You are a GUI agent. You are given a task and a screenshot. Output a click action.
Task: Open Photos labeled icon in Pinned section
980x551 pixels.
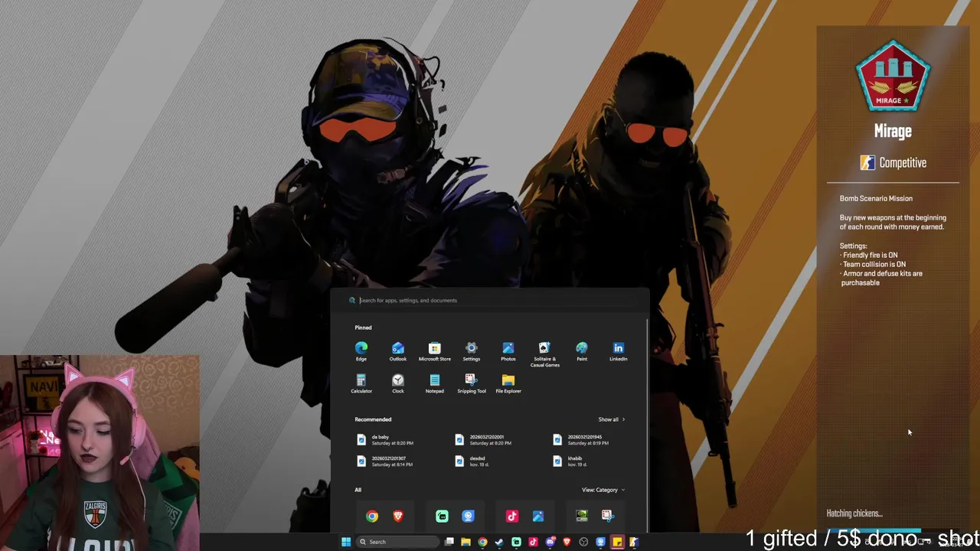point(508,351)
